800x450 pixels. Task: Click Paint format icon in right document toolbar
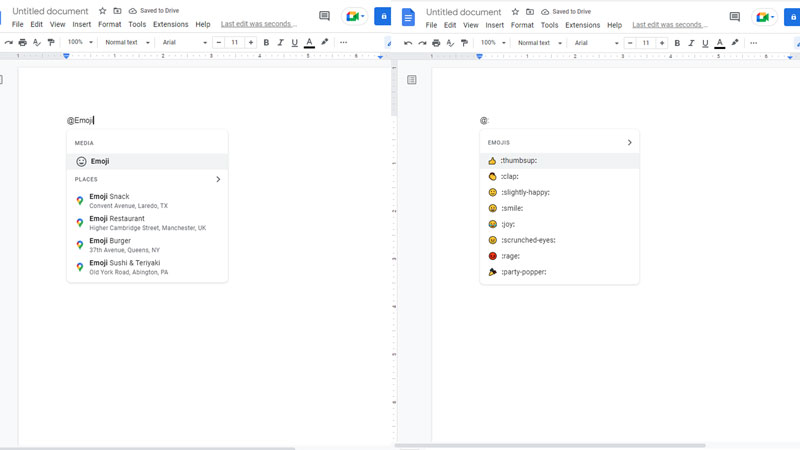point(464,43)
